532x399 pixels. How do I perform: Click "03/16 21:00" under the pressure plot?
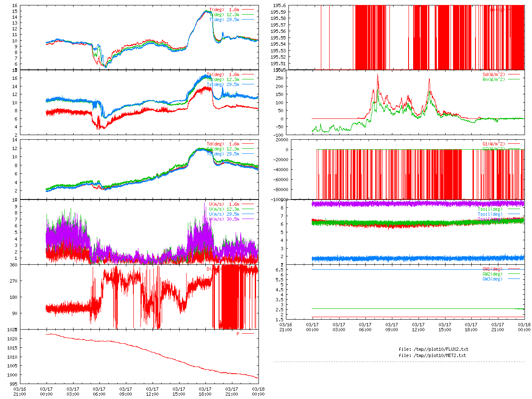[20, 392]
